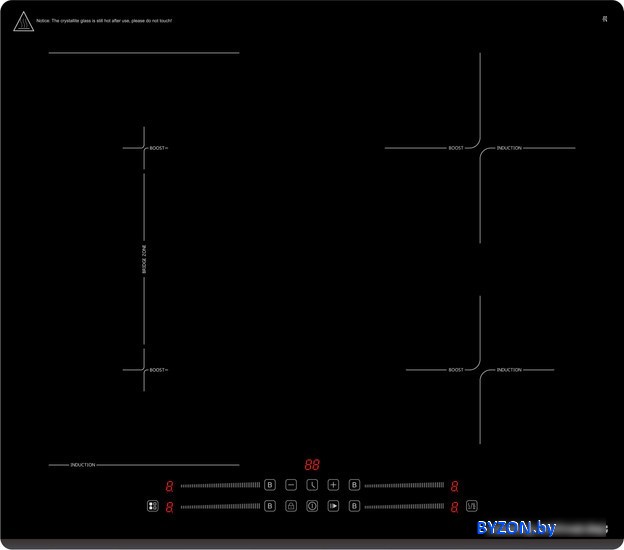Tap the central red 88 timer display
The width and height of the screenshot is (624, 550).
[x=312, y=465]
